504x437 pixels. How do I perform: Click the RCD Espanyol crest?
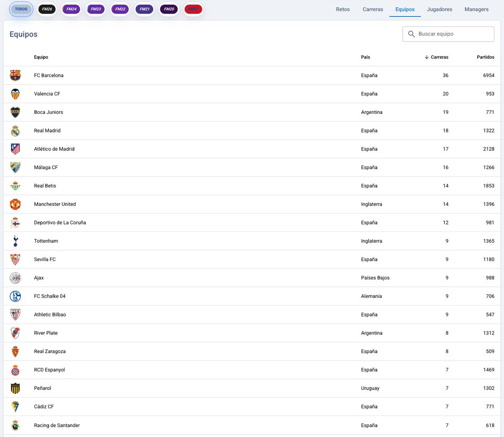pos(15,370)
